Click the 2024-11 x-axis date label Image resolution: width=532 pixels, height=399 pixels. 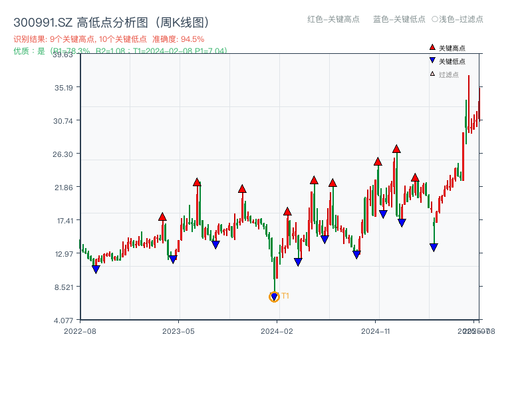tap(376, 331)
